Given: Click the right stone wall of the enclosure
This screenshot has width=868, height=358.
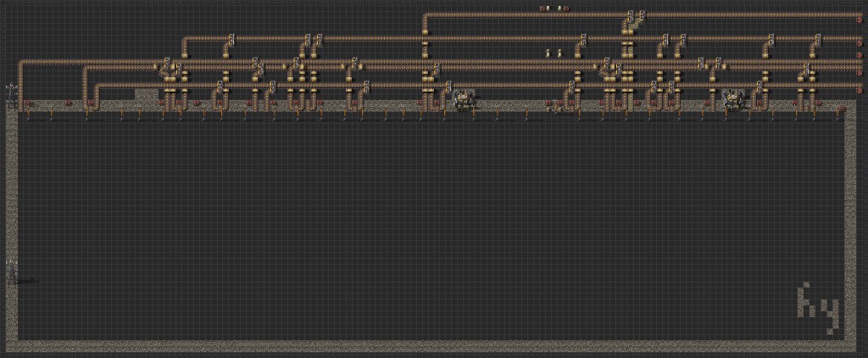Looking at the screenshot, I should coord(851,227).
